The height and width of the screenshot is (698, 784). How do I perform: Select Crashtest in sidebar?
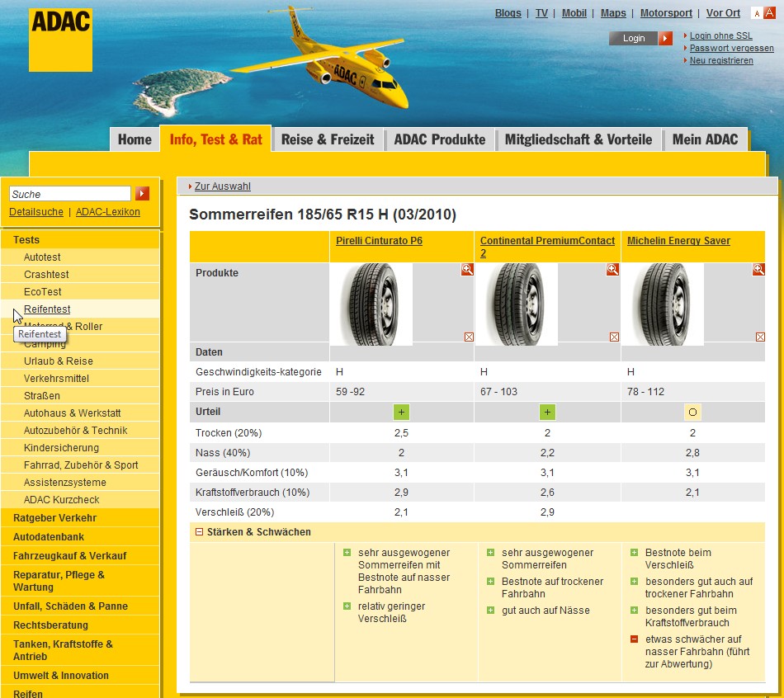[x=80, y=275]
